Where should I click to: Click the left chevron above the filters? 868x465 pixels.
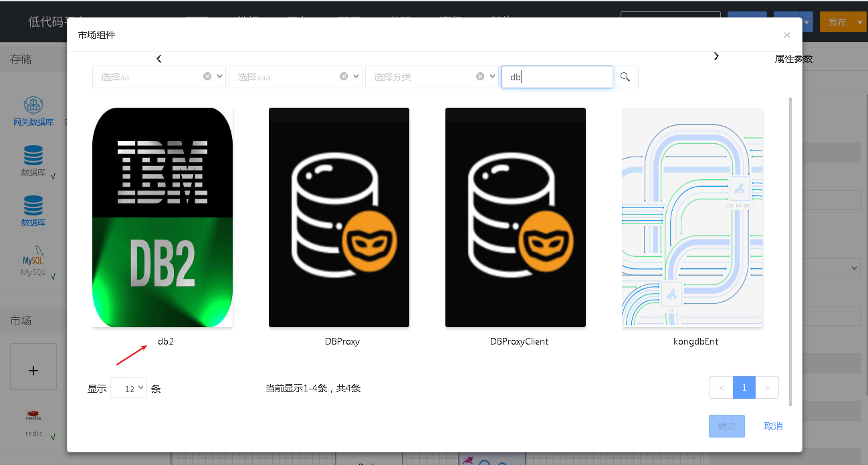point(158,59)
